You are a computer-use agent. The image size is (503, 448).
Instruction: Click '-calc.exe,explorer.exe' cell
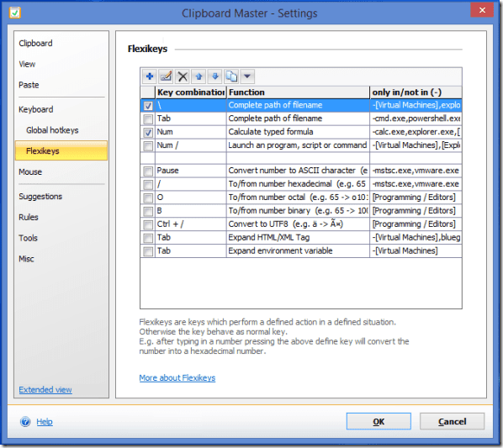(416, 132)
